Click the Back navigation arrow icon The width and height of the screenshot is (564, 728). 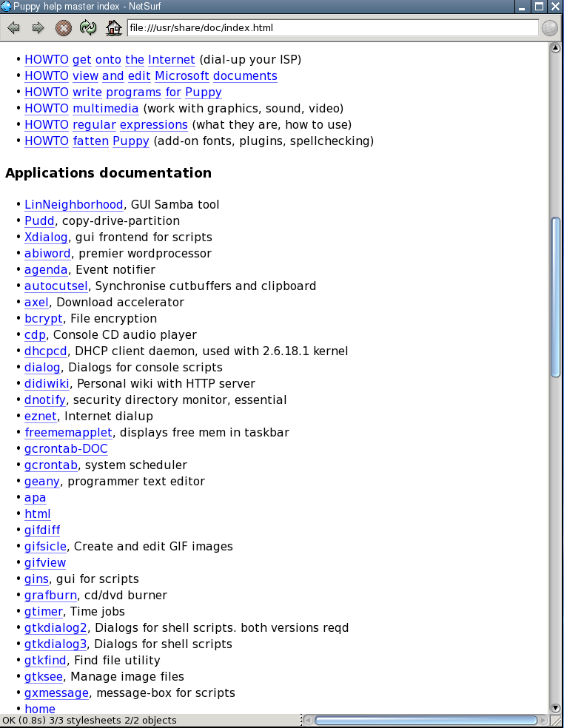pos(13,29)
